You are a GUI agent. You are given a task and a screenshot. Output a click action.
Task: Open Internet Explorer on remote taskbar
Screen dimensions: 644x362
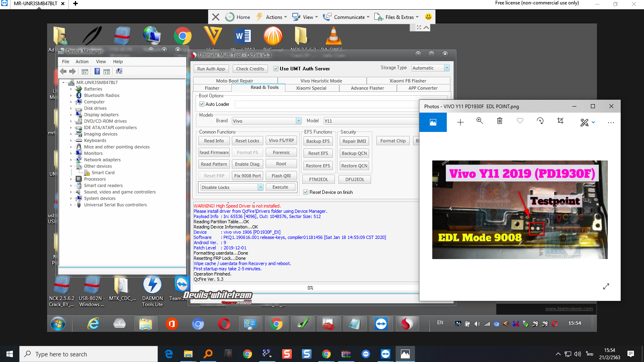tap(93, 323)
